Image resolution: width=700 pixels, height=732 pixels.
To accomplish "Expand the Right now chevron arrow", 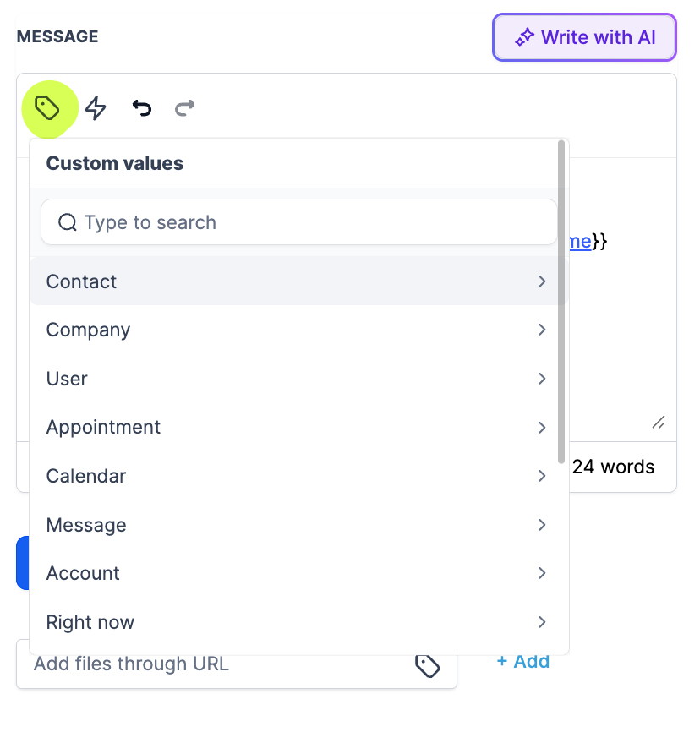I will [542, 622].
